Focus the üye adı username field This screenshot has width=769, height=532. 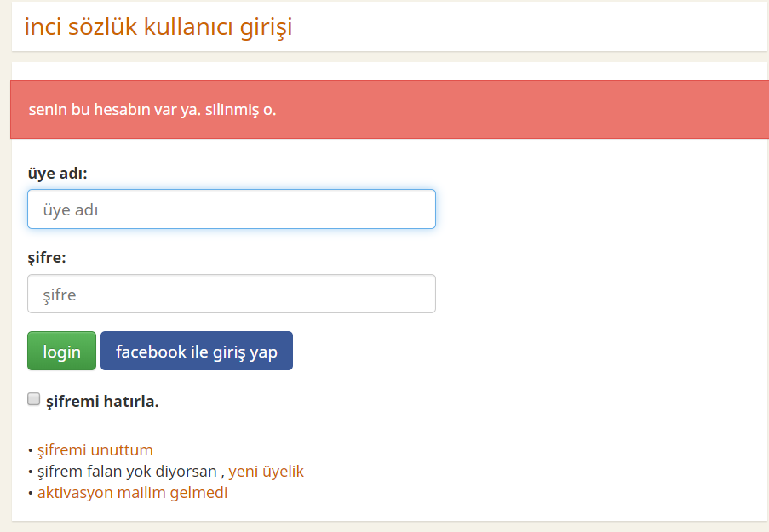pyautogui.click(x=232, y=209)
